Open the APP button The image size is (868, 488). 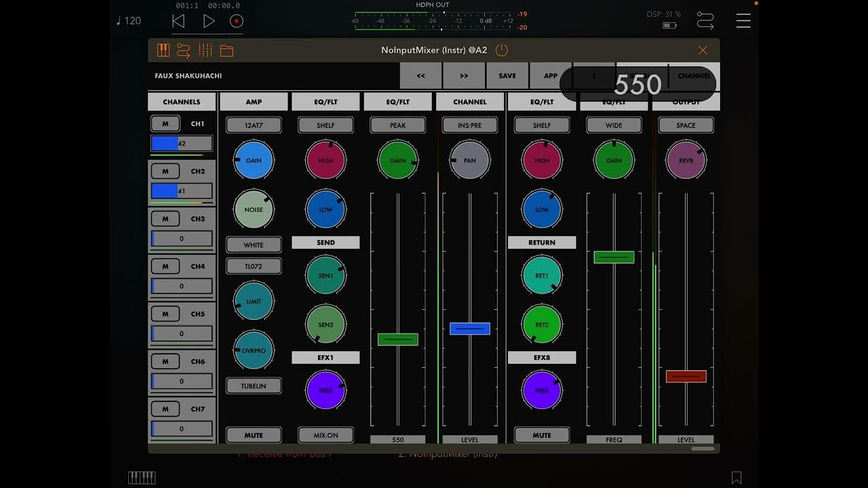551,76
